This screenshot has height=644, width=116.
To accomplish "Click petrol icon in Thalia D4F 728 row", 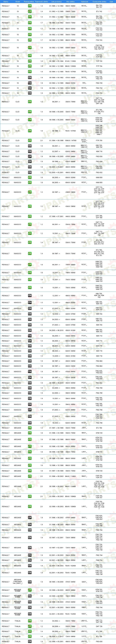I will pos(30,626).
